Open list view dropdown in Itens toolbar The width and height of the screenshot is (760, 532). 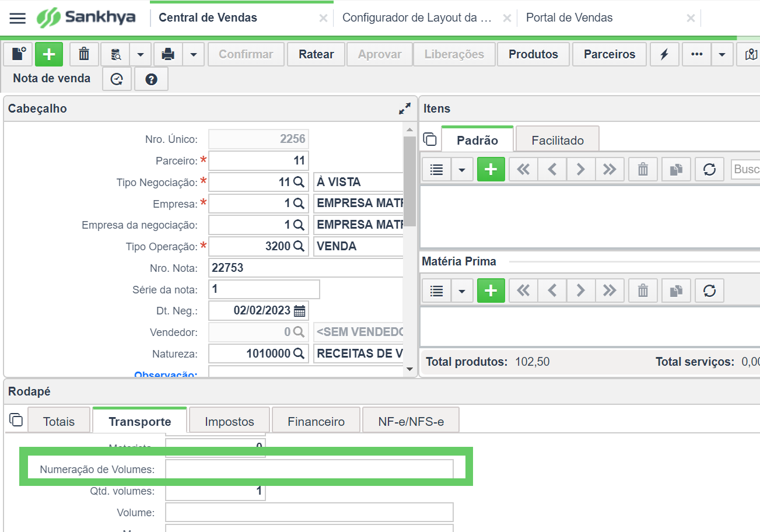click(462, 169)
